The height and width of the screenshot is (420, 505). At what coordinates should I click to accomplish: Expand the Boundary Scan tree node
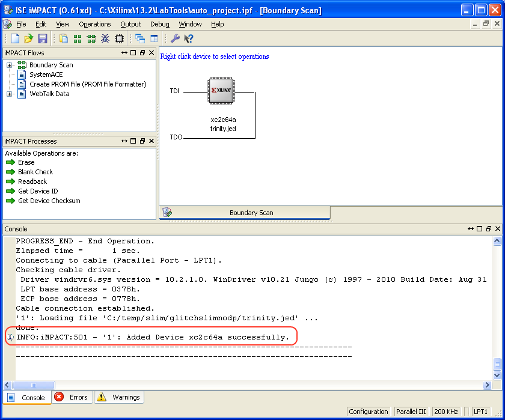coord(10,65)
